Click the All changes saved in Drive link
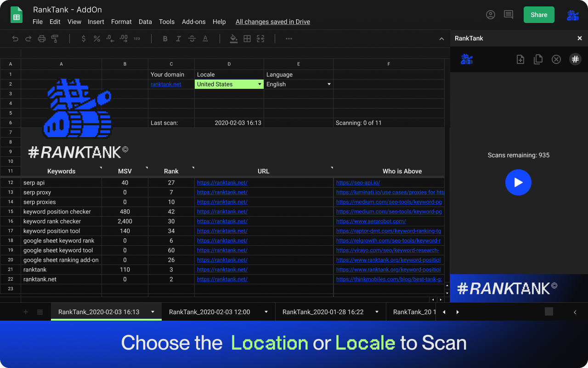Viewport: 588px width, 368px height. pos(273,22)
